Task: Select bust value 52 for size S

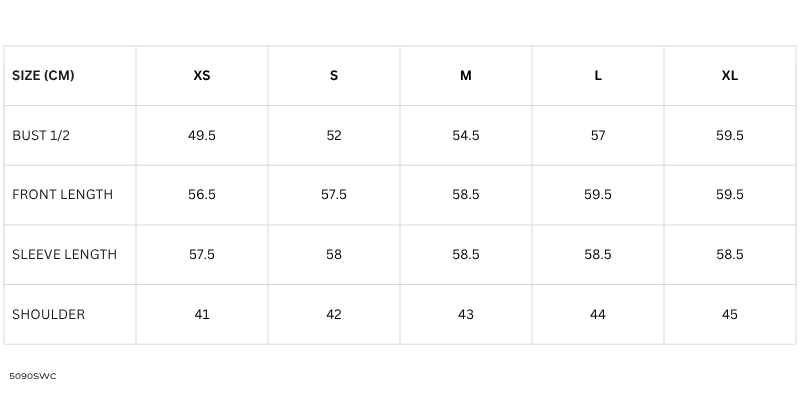Action: pyautogui.click(x=334, y=136)
